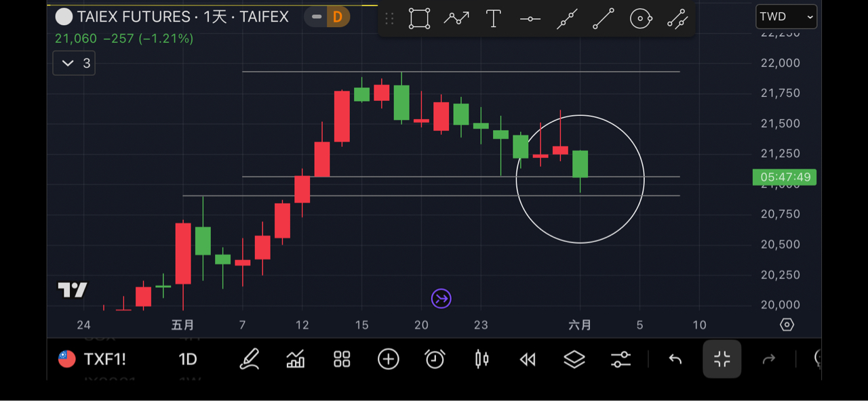Toggle the D delayed-data pill switch
This screenshot has width=868, height=401.
327,17
